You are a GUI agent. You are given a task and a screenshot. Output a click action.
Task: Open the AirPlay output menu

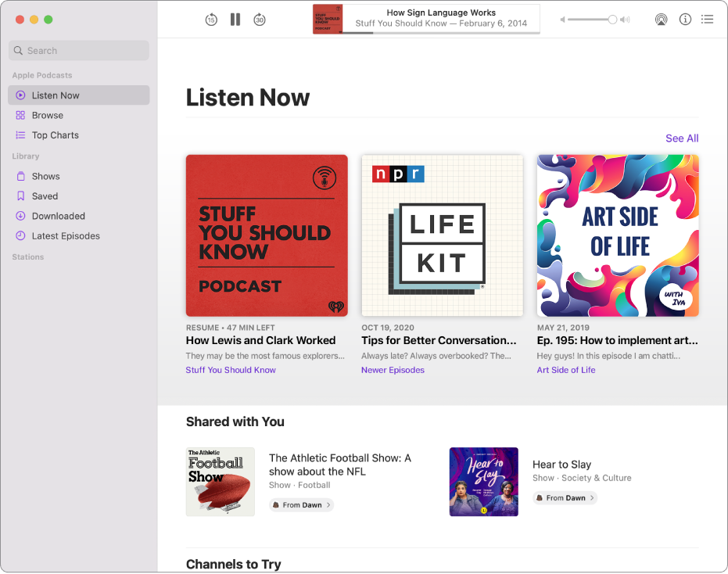[662, 20]
